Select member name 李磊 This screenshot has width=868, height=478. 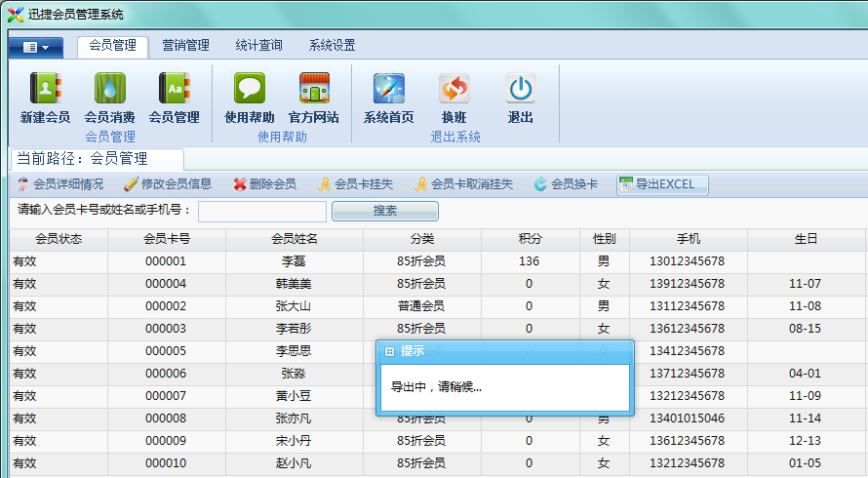[294, 261]
